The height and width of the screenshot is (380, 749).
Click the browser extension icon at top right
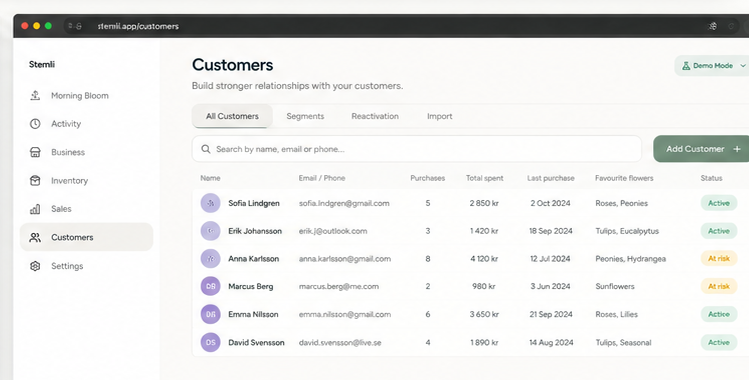[x=712, y=26]
